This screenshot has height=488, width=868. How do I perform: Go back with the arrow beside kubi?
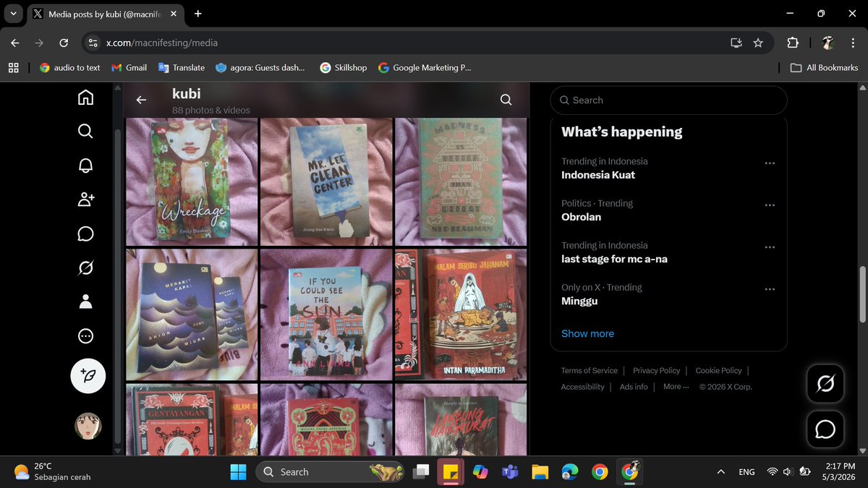(x=141, y=100)
